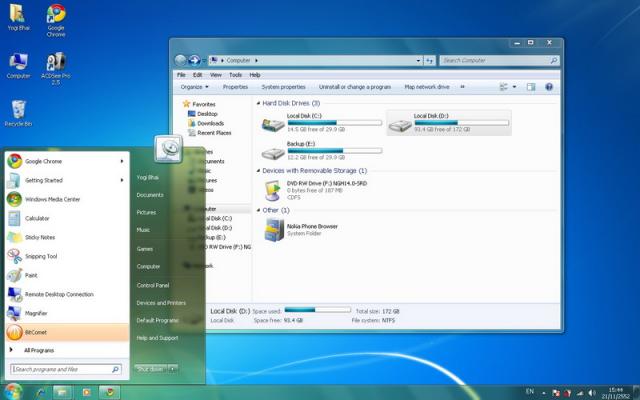Expand the address bar history dropdown

[418, 60]
